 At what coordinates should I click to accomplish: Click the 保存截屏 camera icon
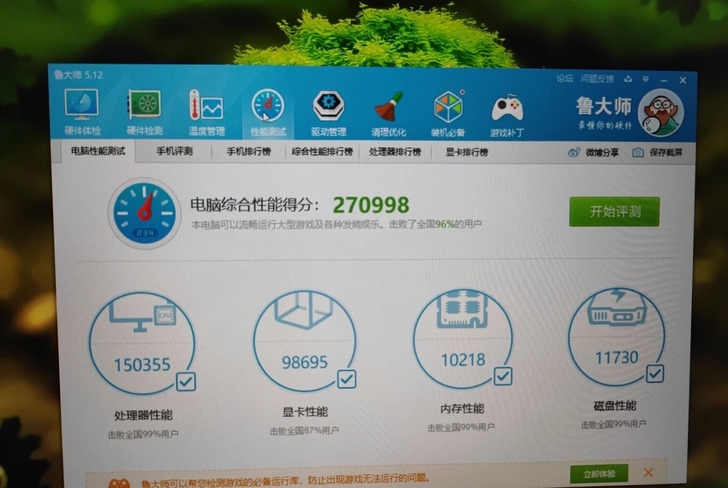pos(638,152)
